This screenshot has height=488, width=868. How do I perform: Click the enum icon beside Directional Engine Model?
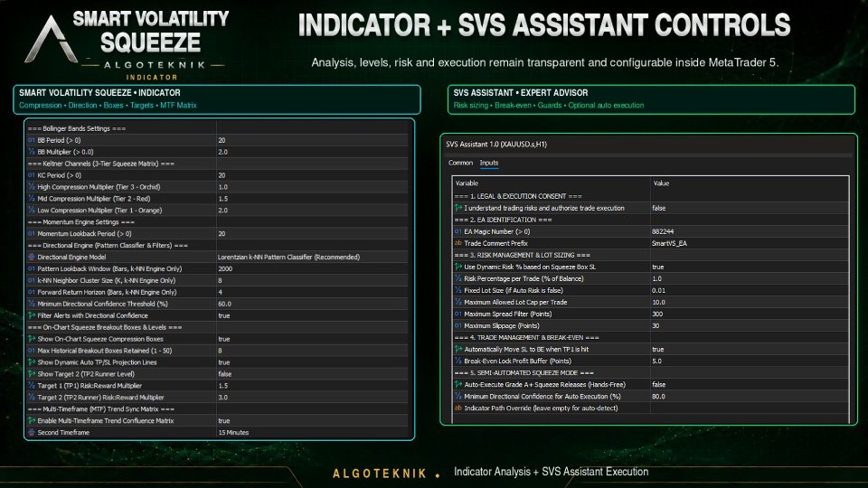(x=32, y=257)
